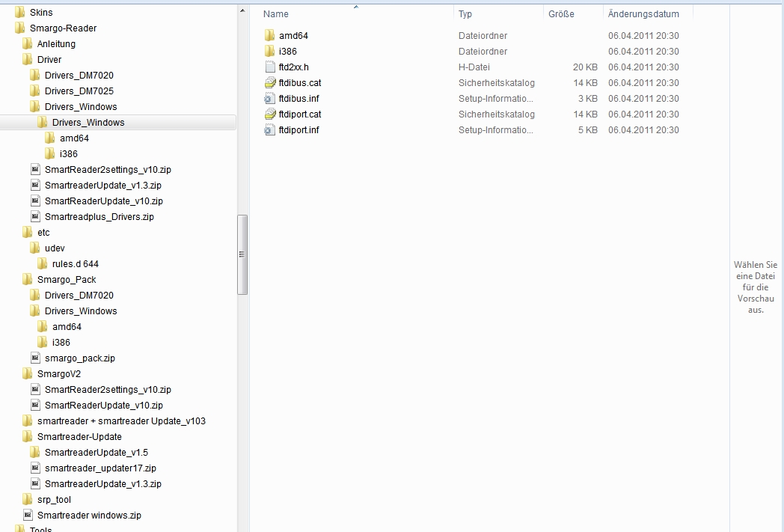Click the ftdibus.inf setup file icon
The width and height of the screenshot is (784, 532).
click(x=270, y=99)
